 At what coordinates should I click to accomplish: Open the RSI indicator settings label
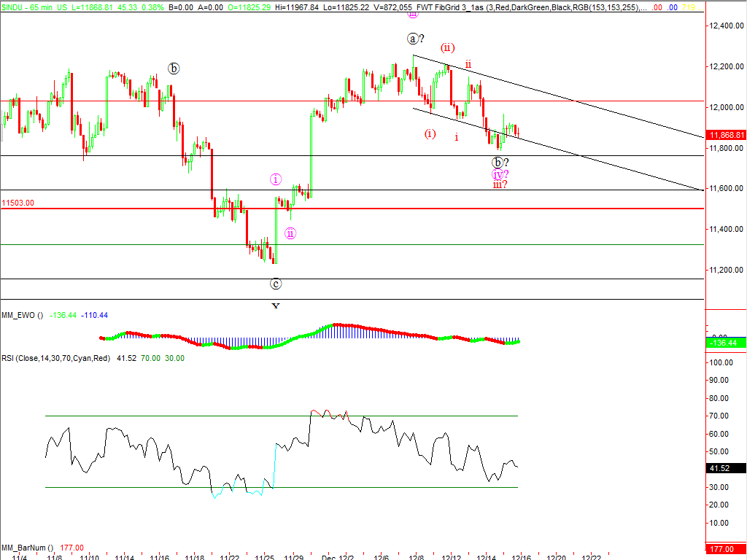click(x=57, y=358)
